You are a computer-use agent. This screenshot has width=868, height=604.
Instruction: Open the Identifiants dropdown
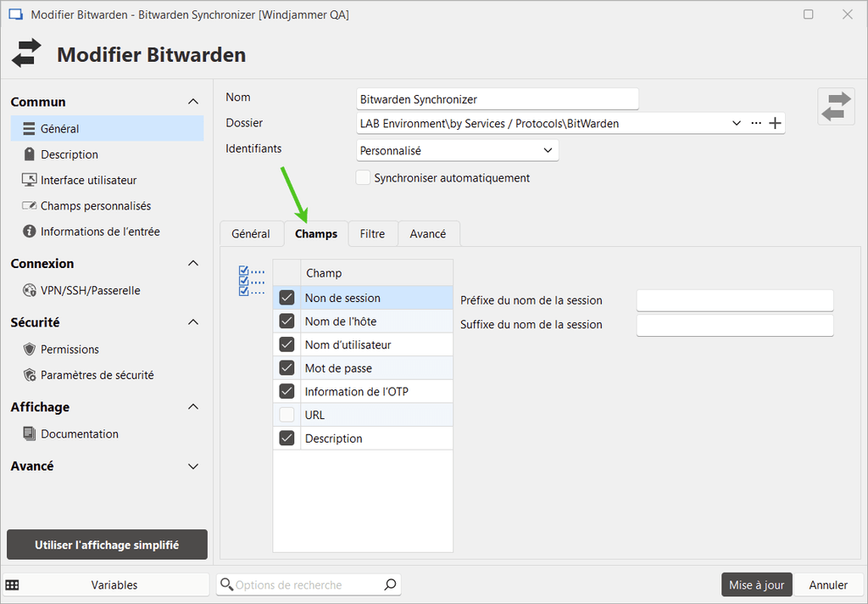(x=458, y=150)
